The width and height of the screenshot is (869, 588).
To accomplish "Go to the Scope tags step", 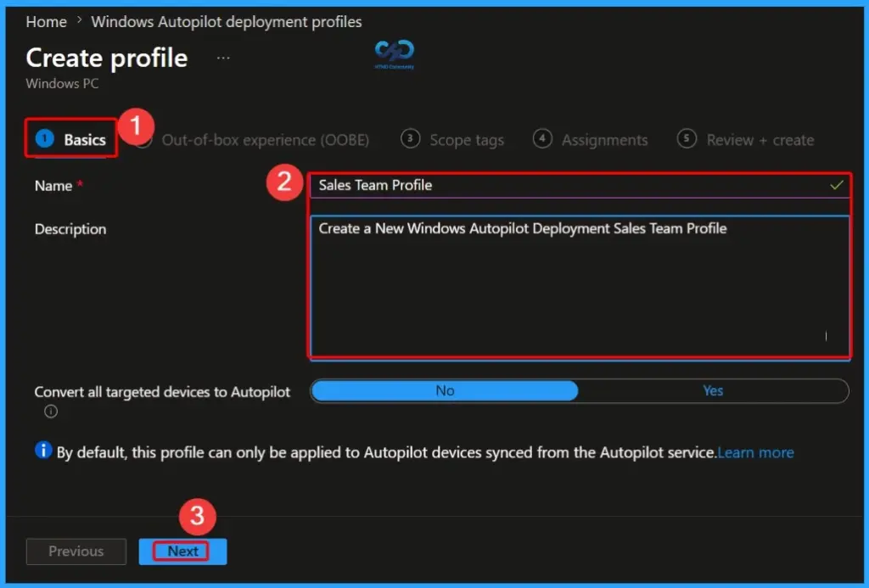I will 452,140.
